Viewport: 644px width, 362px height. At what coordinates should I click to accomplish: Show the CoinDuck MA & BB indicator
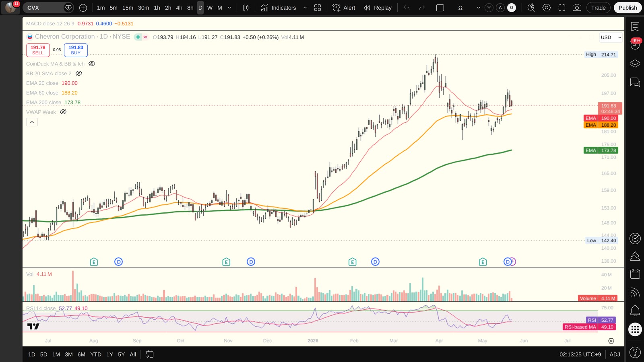pos(92,64)
